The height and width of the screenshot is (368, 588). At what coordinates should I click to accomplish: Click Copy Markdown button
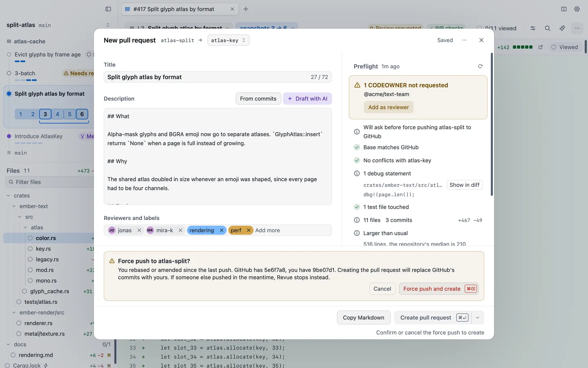click(x=363, y=318)
